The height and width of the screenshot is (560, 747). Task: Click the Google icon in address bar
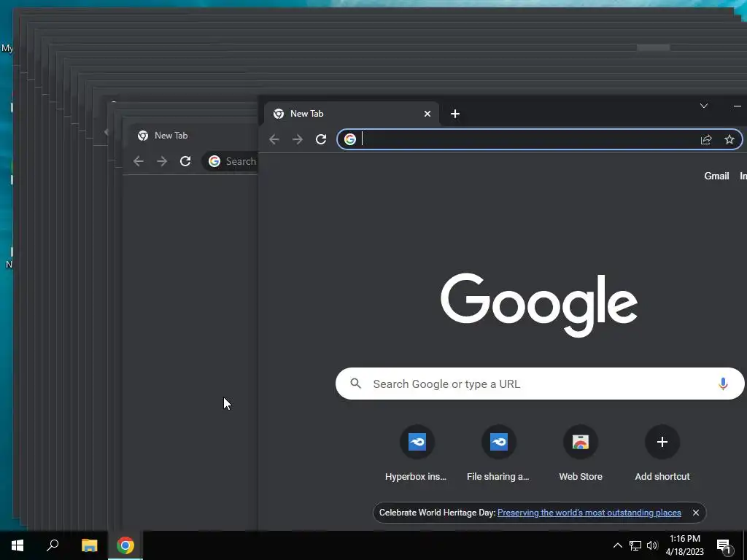pos(350,139)
